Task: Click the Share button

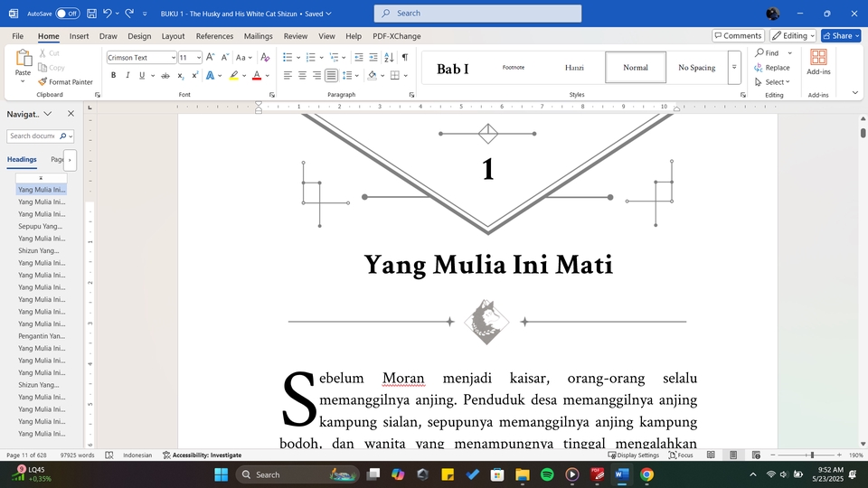Action: (x=841, y=36)
